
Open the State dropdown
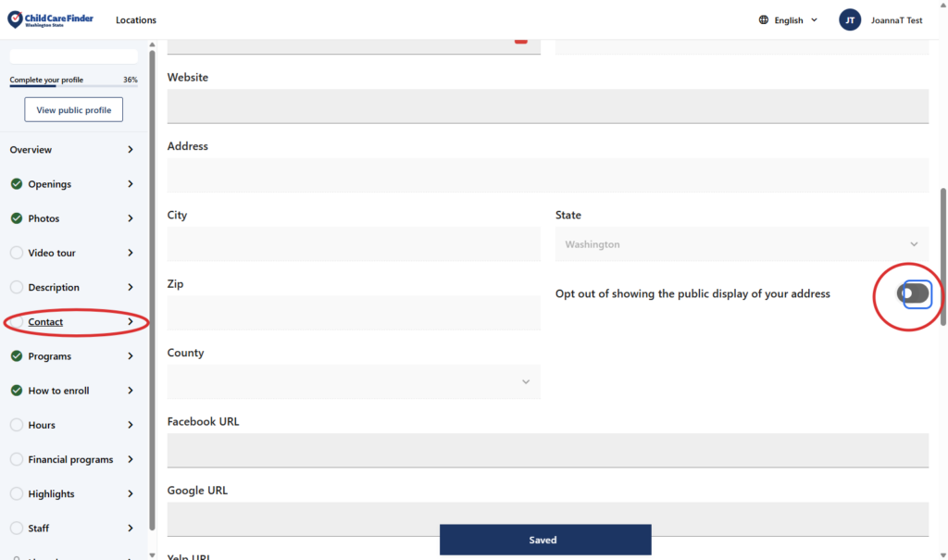[741, 244]
